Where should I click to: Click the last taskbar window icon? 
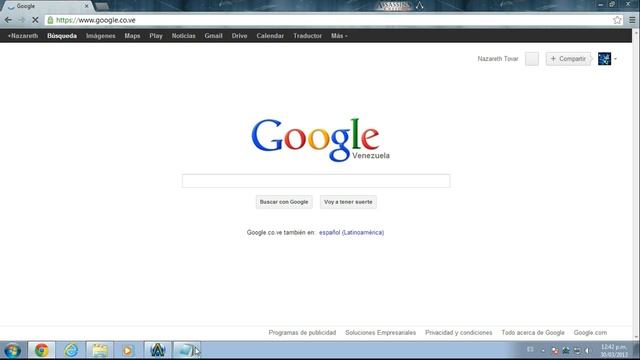coord(187,350)
